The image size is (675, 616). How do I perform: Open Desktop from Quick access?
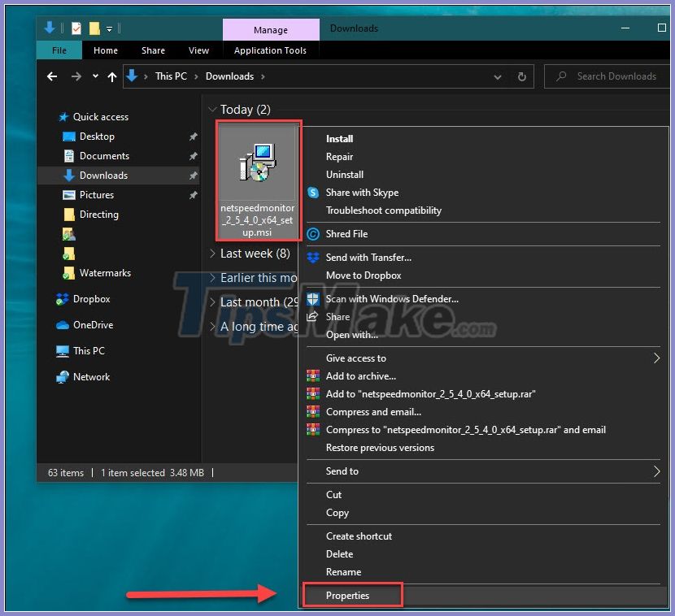pos(97,137)
